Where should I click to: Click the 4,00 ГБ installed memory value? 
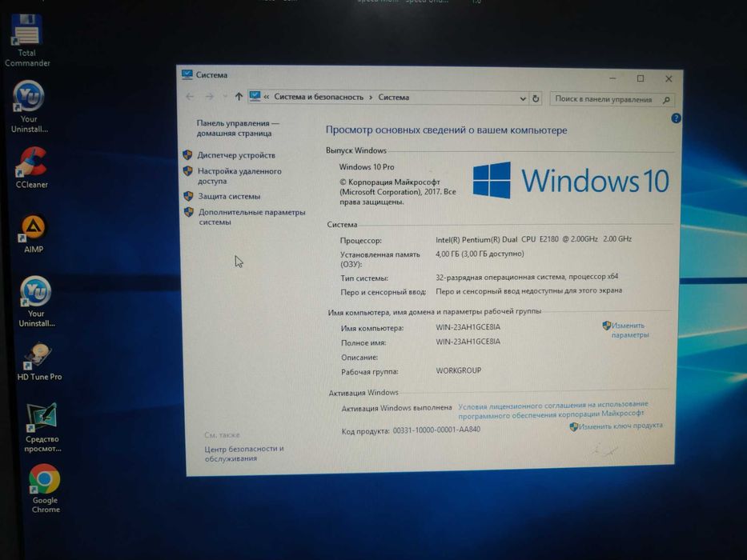[x=480, y=254]
